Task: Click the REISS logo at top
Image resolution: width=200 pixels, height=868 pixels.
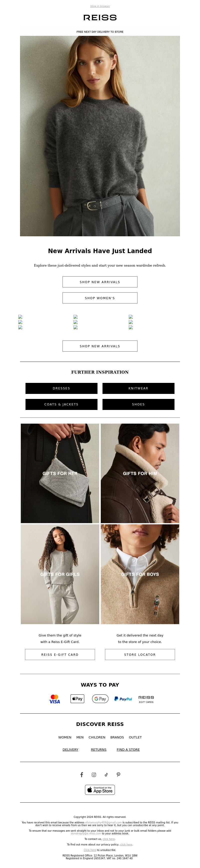Action: [x=100, y=18]
